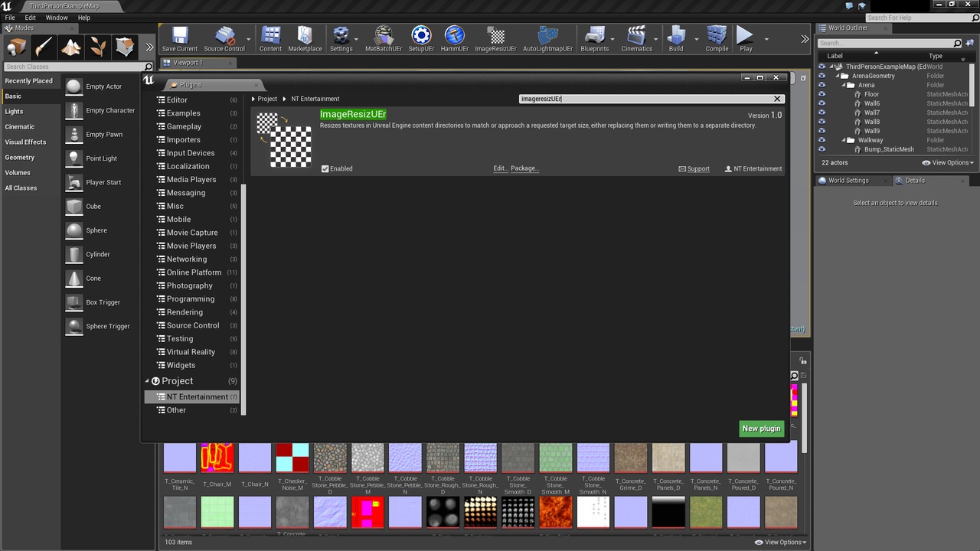Open the Content browser toolbar icon

click(x=270, y=39)
